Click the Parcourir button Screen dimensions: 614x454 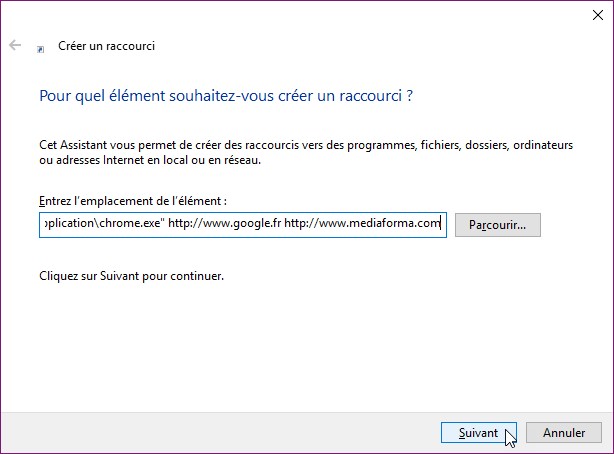497,224
